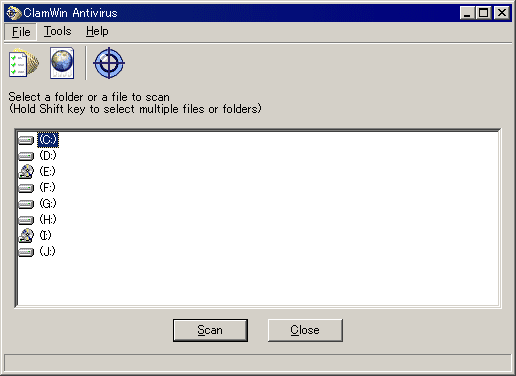This screenshot has width=516, height=376.
Task: Click the blue crosshair Scan Memory icon
Action: tap(109, 63)
